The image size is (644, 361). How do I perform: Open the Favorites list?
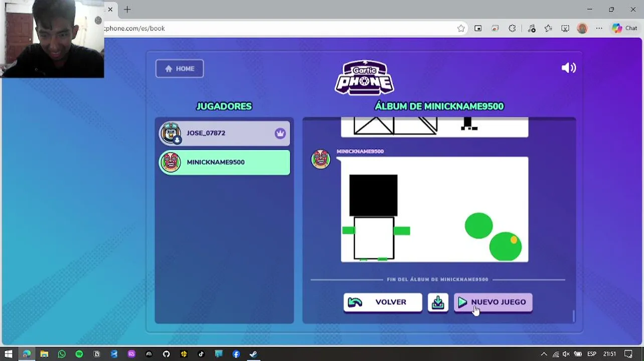pyautogui.click(x=548, y=29)
